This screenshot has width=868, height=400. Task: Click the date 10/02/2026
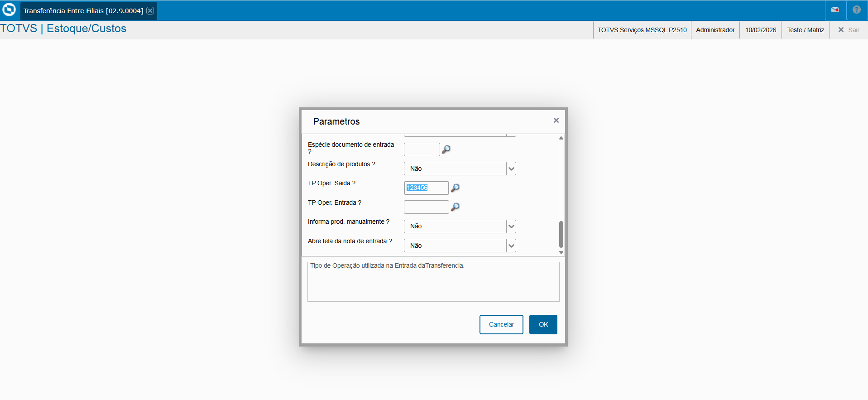coord(761,30)
